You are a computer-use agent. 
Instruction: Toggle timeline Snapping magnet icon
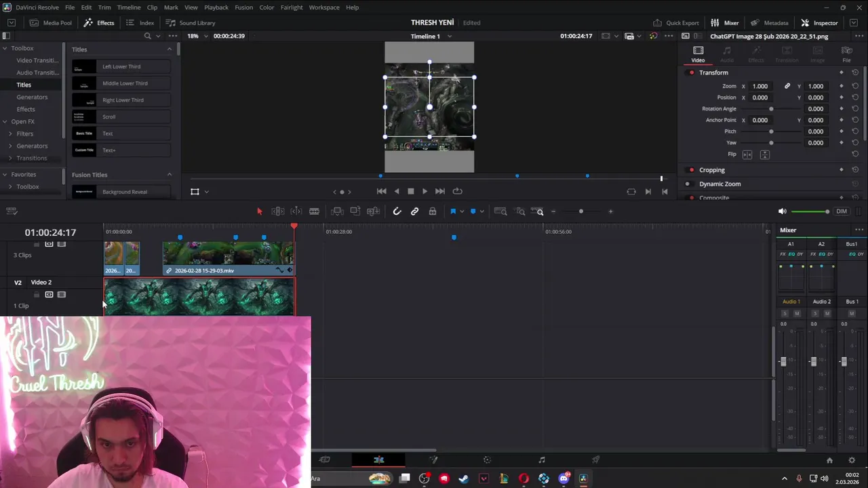[397, 211]
